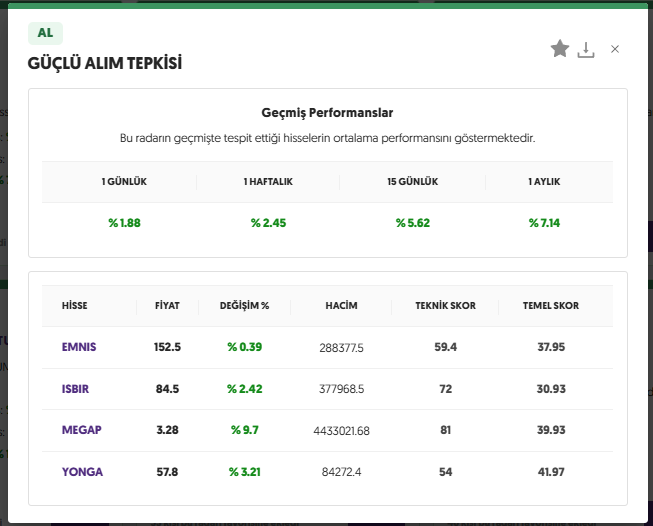Click the % 1.88 daily performance value
This screenshot has width=653, height=526.
tap(125, 223)
